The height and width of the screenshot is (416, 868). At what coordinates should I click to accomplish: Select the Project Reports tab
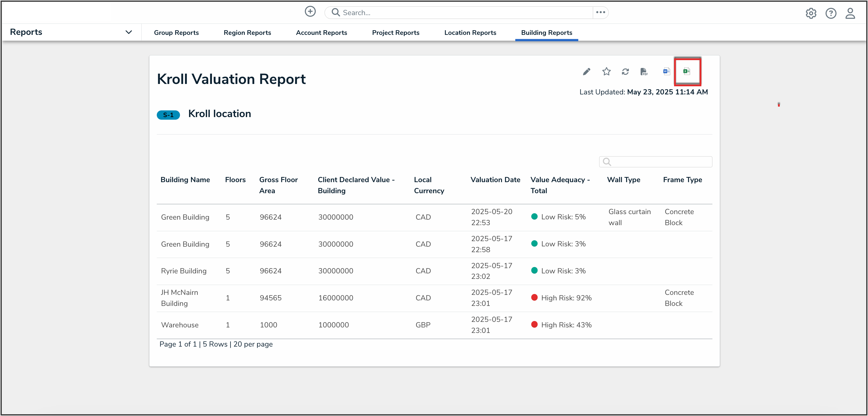click(396, 33)
